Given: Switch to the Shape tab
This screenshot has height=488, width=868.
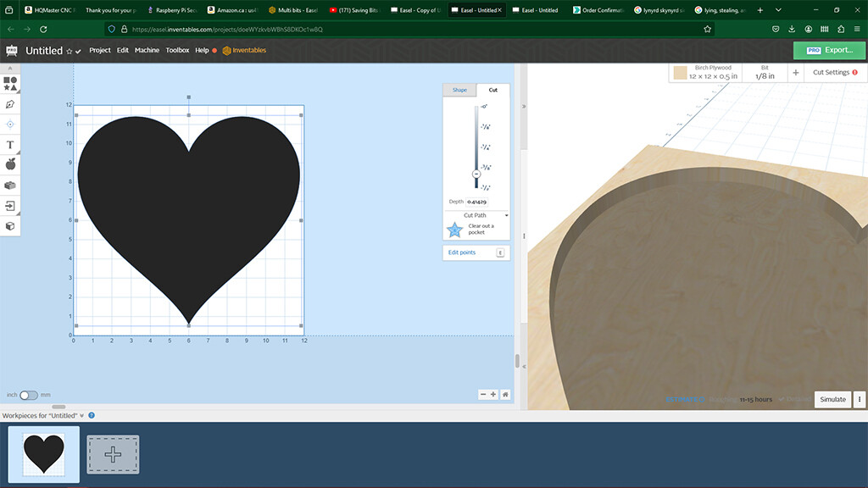Looking at the screenshot, I should point(459,90).
